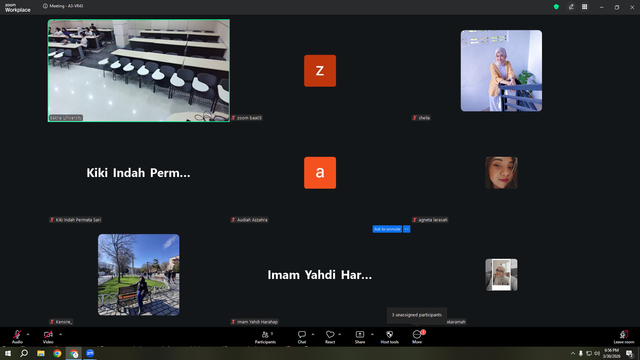This screenshot has height=360, width=640.
Task: Open the React emoji menu
Action: (330, 337)
